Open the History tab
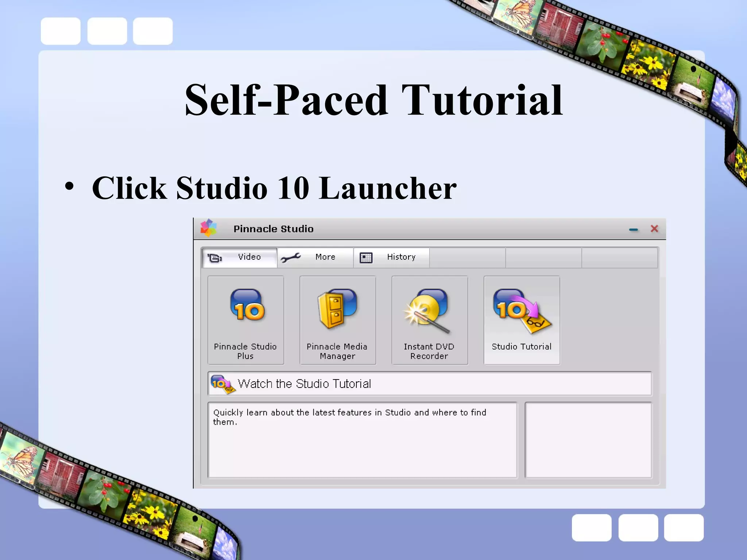Screen dimensions: 747x560 [x=391, y=258]
